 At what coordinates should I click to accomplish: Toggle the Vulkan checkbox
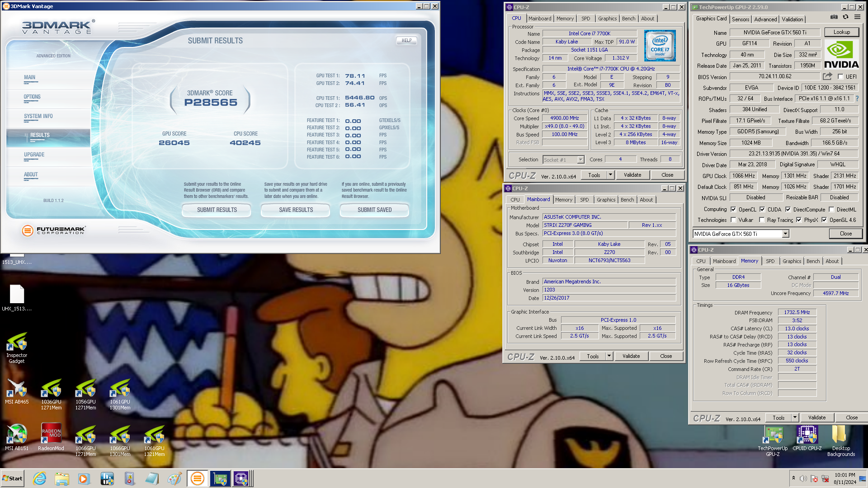[x=733, y=220]
